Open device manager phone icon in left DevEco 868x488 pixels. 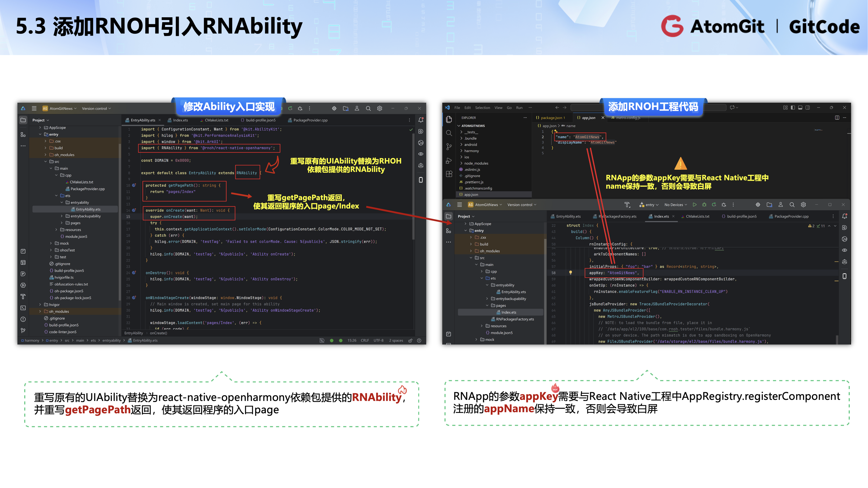[421, 180]
